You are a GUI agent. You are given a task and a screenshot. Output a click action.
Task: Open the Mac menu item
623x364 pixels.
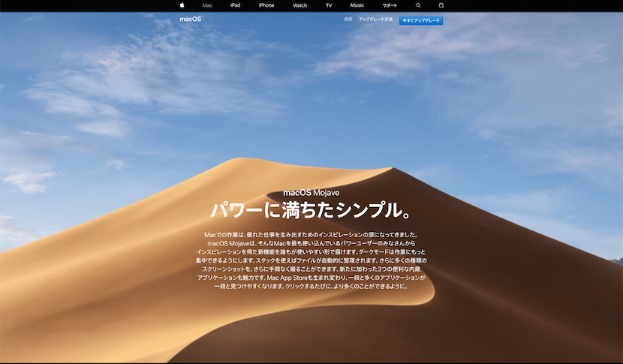pyautogui.click(x=207, y=5)
